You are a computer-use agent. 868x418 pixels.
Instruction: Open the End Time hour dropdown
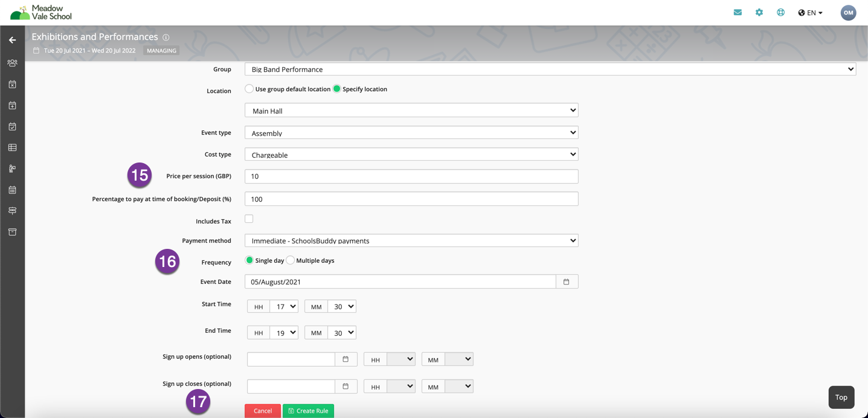284,333
